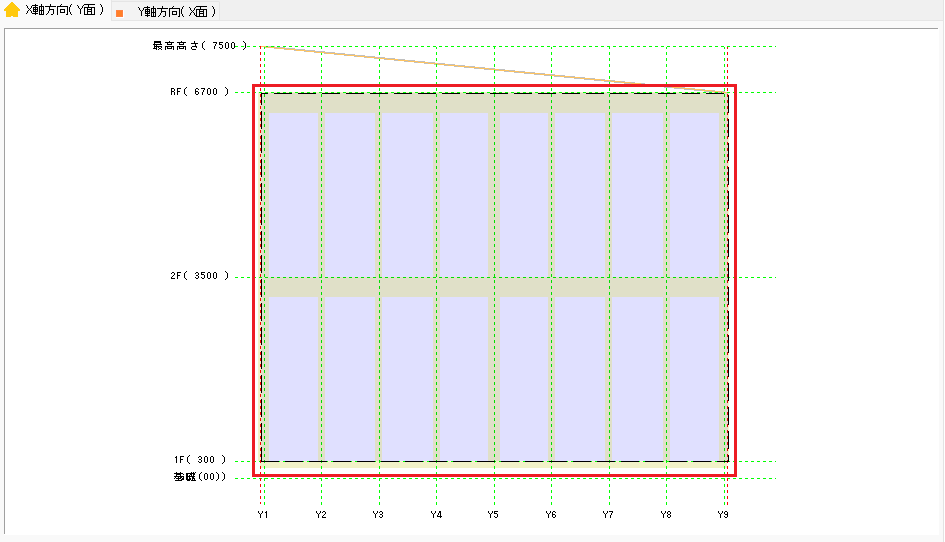Select the Y5 grid axis label
This screenshot has height=542, width=945.
point(493,514)
